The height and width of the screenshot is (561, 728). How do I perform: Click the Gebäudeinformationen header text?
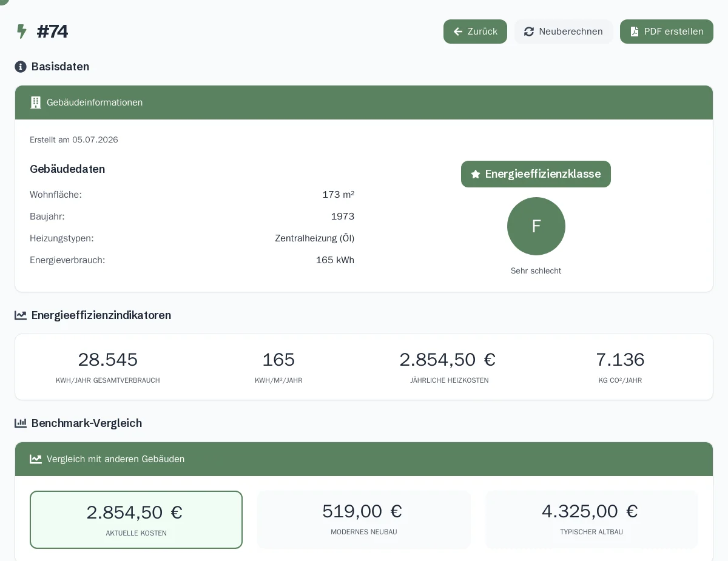click(x=95, y=102)
